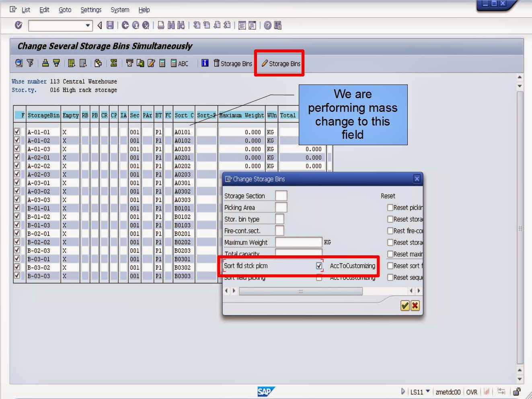Open the information icon on the toolbar
The image size is (532, 399).
pos(204,63)
